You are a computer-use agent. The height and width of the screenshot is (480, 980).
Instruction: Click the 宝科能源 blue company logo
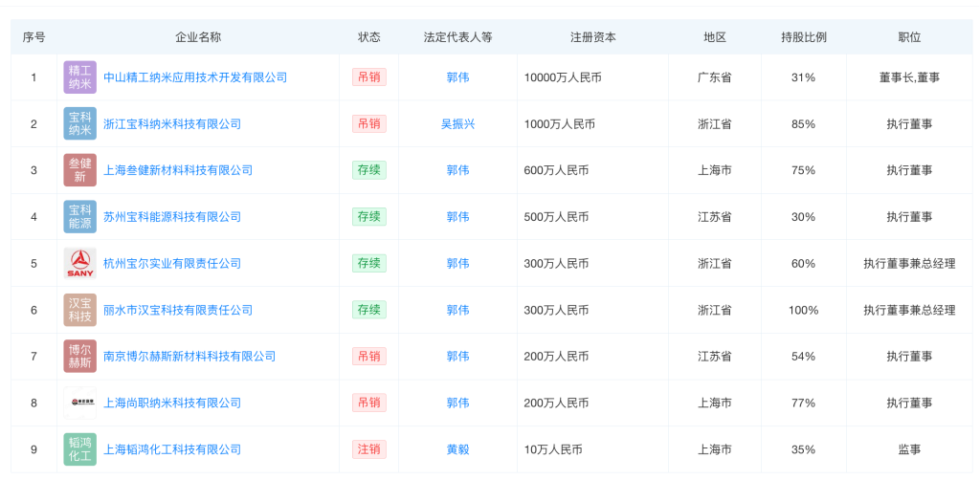click(x=80, y=217)
